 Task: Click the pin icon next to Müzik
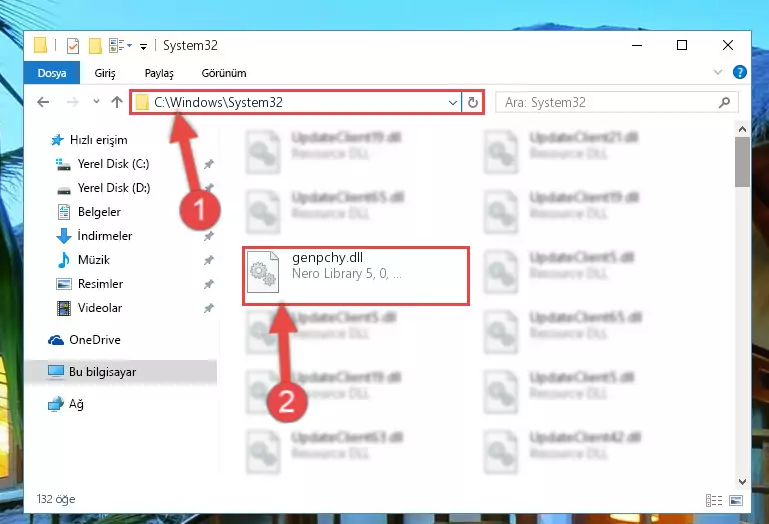[209, 260]
